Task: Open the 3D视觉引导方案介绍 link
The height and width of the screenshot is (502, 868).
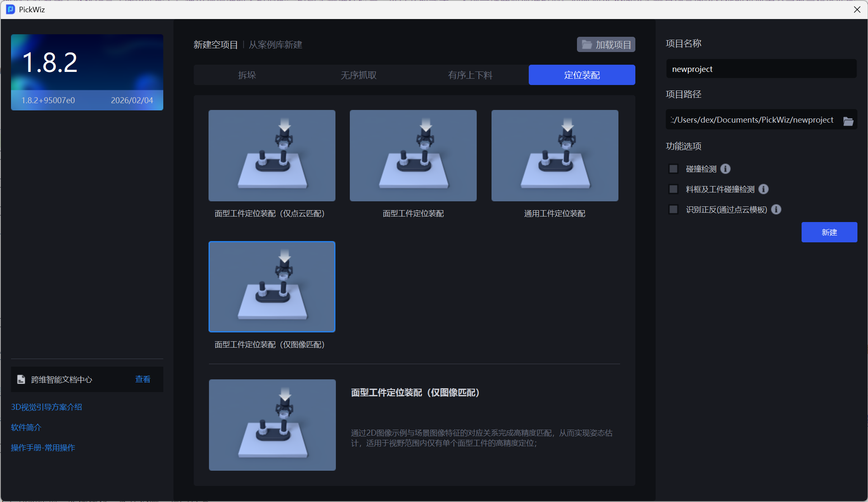Action: 47,407
